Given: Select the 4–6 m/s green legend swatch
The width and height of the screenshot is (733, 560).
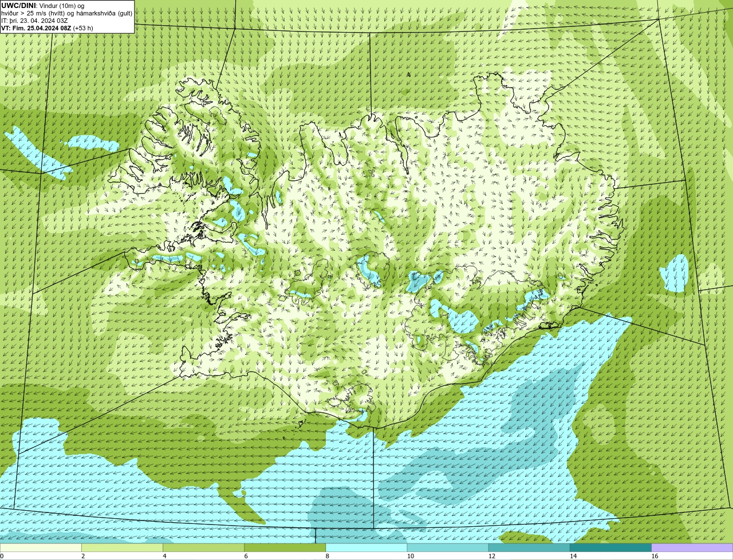Looking at the screenshot, I should click(203, 547).
